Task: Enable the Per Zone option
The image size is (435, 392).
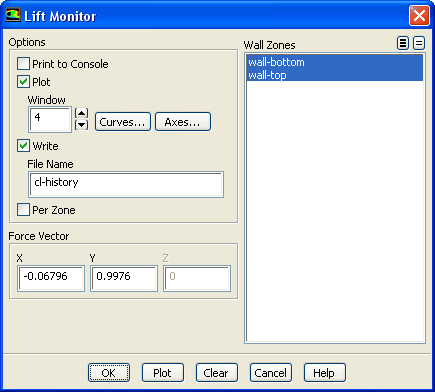Action: coord(23,210)
